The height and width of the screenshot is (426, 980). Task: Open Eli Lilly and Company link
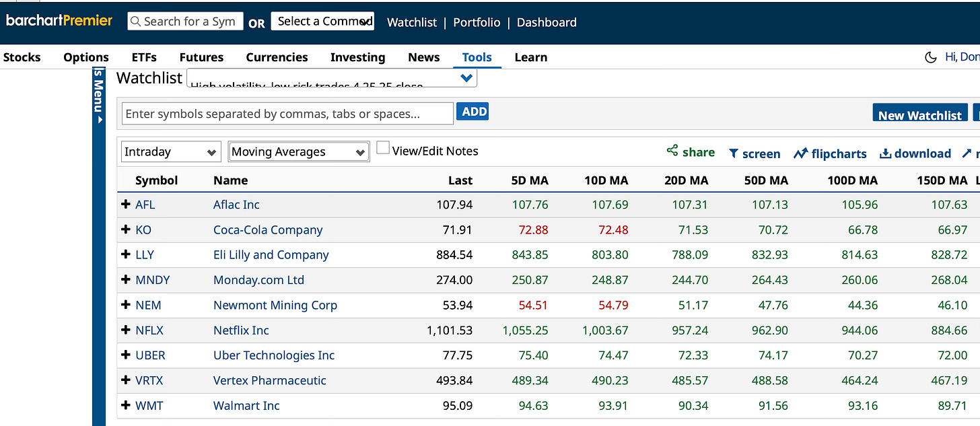click(271, 255)
